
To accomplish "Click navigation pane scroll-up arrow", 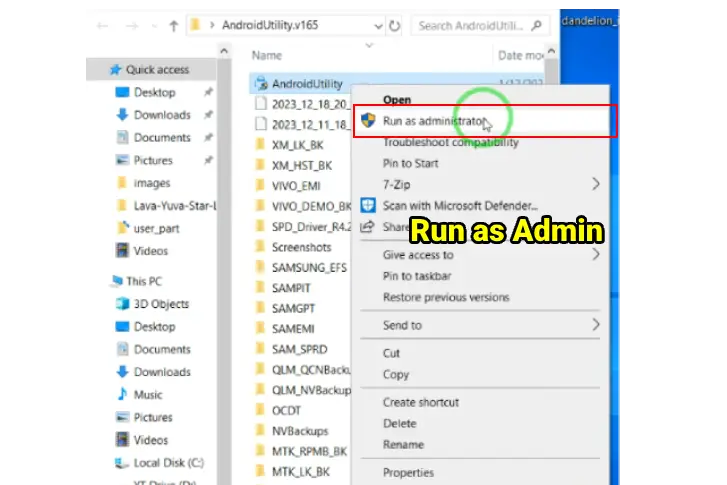I will click(224, 51).
